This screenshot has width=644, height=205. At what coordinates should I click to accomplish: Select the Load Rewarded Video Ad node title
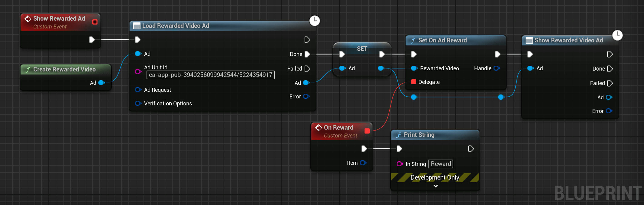176,26
